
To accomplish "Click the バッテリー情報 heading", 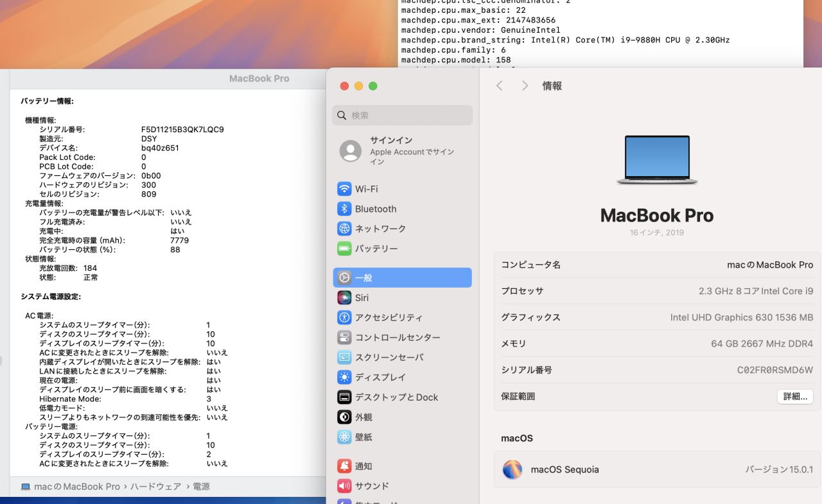I will (47, 101).
